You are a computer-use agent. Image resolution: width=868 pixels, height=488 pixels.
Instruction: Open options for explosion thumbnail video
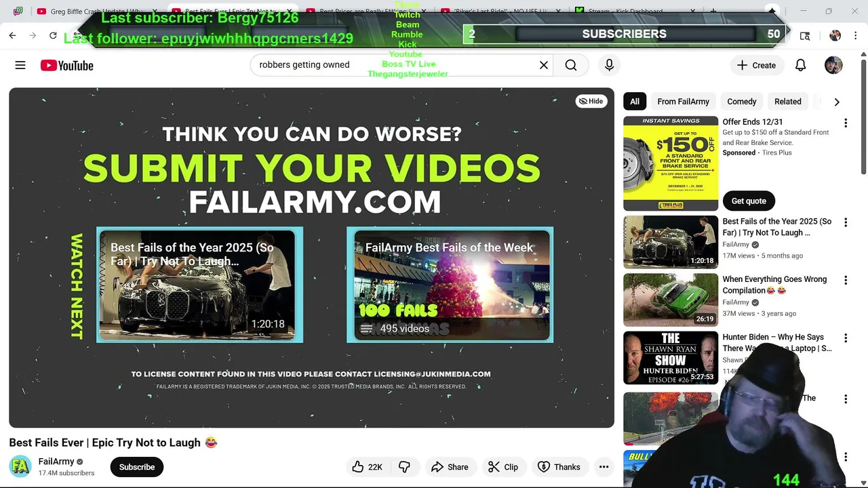tap(846, 399)
